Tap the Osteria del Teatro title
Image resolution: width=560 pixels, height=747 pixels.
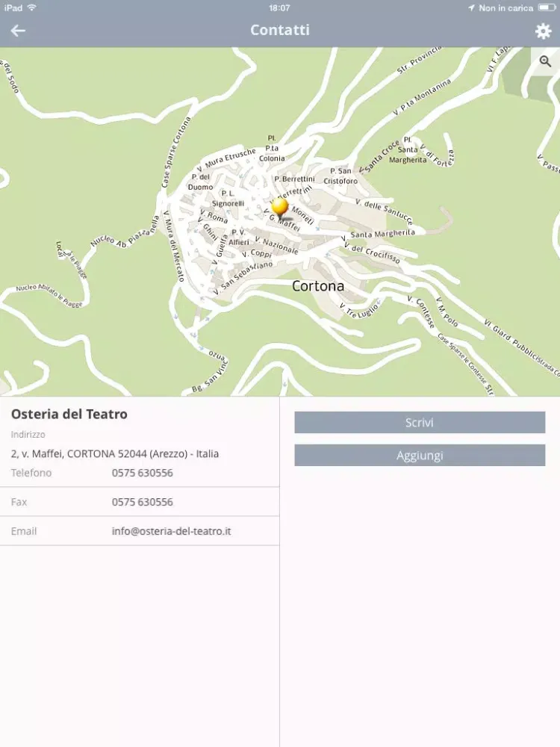tap(69, 414)
